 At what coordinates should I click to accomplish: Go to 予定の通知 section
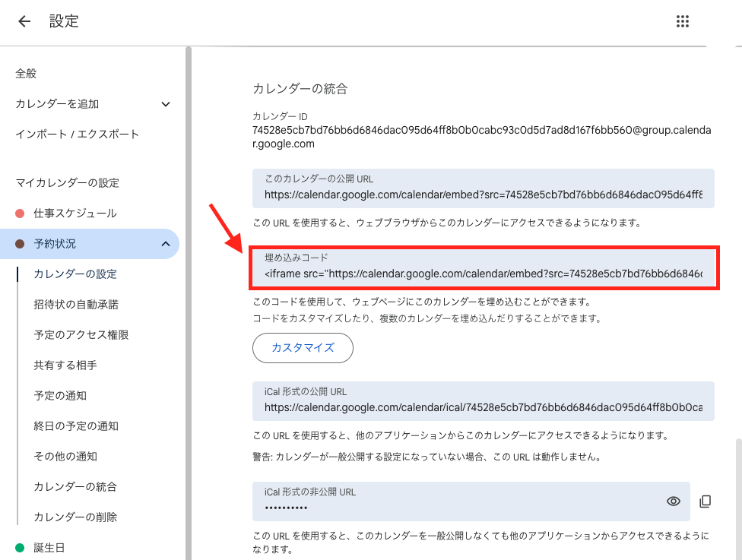pos(60,395)
